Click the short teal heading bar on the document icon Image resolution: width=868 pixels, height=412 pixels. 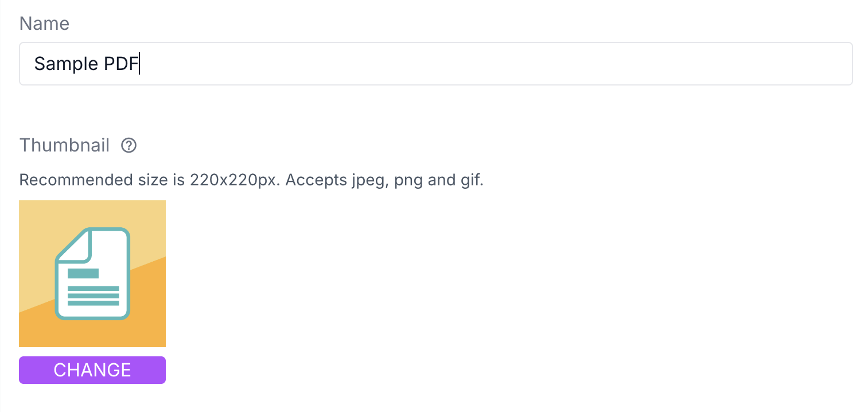tap(83, 273)
